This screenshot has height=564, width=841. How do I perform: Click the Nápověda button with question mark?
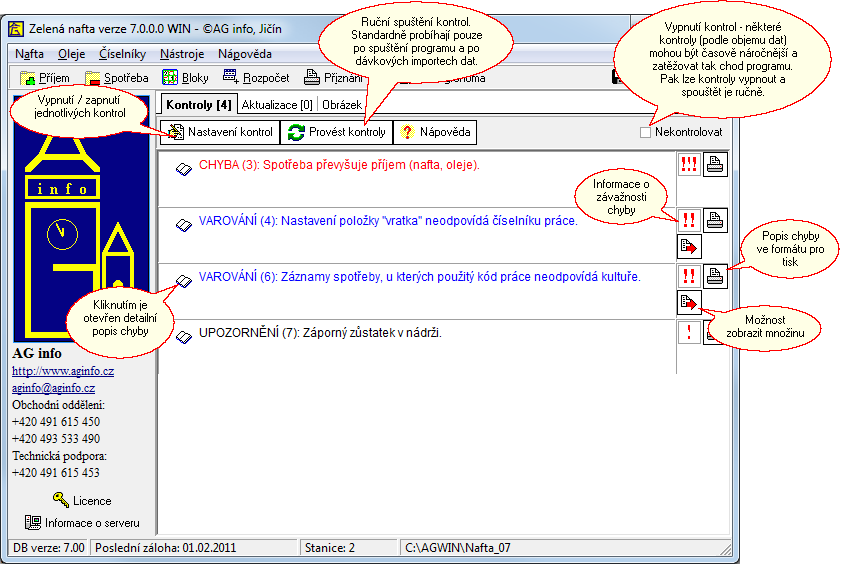pos(435,132)
